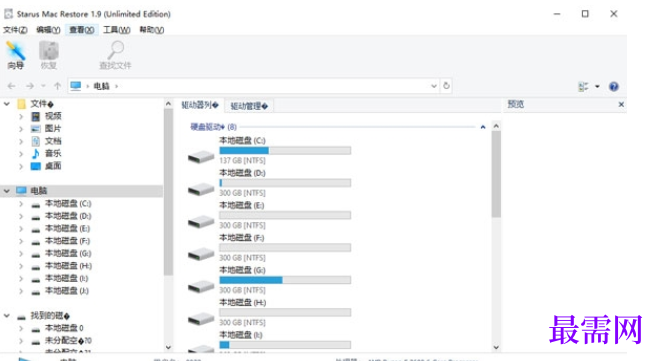Image resolution: width=661 pixels, height=361 pixels.
Task: Open the Tools (工具) menu
Action: tap(117, 30)
